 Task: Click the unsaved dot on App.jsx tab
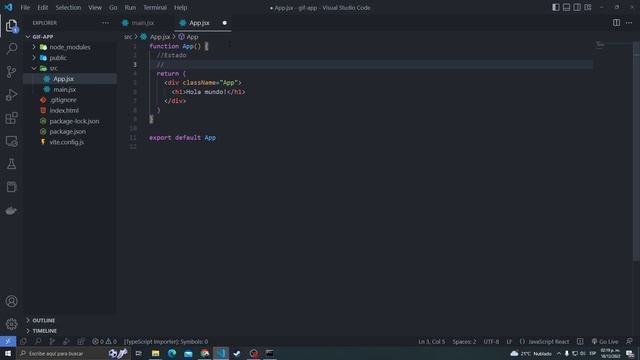[x=224, y=23]
